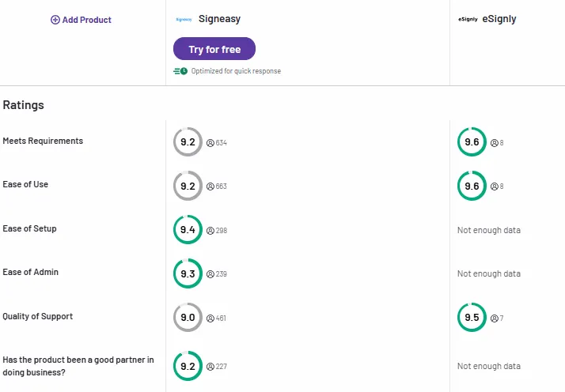Click the 227 review count
Image resolution: width=565 pixels, height=392 pixels.
click(x=222, y=367)
